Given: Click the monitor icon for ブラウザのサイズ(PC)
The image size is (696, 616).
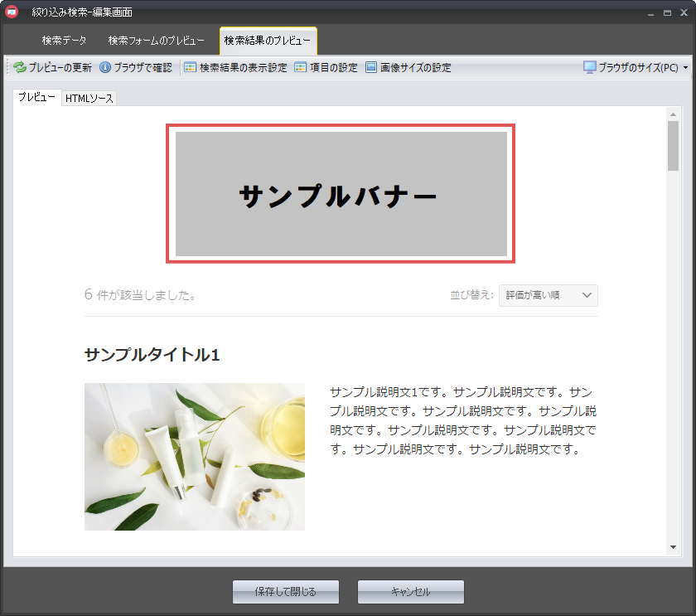Looking at the screenshot, I should (589, 68).
